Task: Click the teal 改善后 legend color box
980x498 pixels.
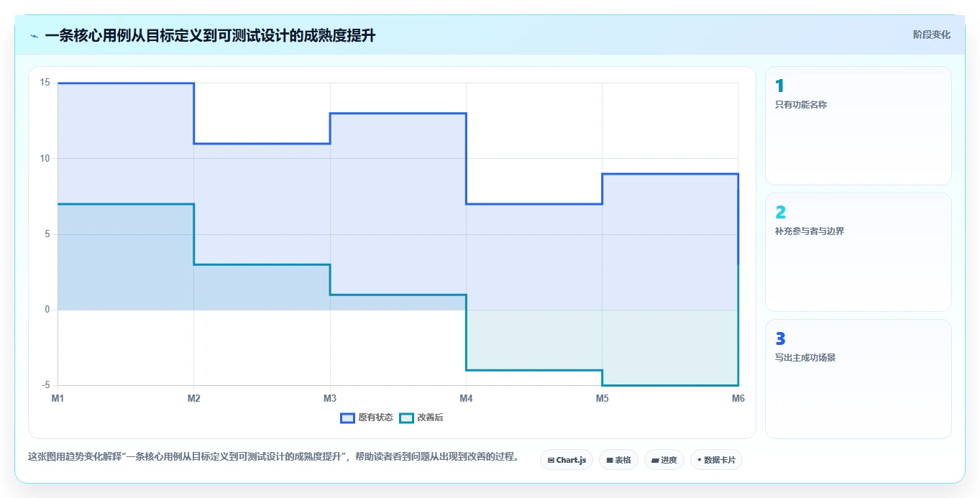Action: click(407, 418)
